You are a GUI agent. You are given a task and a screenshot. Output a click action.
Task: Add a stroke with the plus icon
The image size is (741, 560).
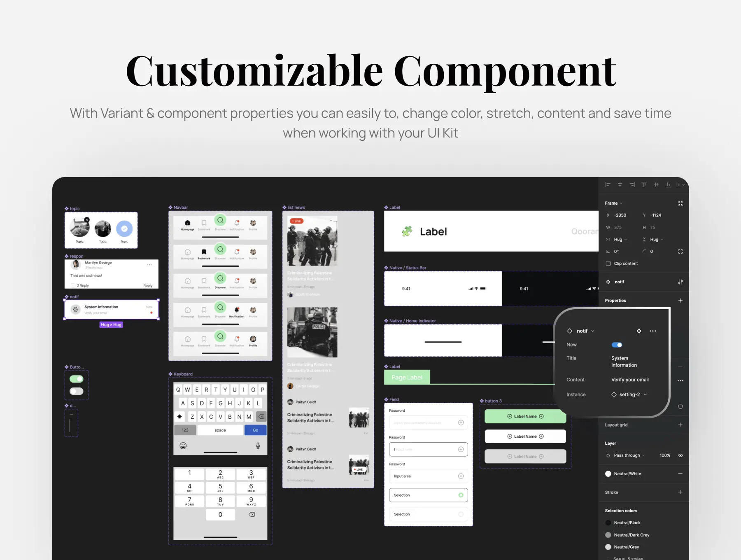(680, 492)
